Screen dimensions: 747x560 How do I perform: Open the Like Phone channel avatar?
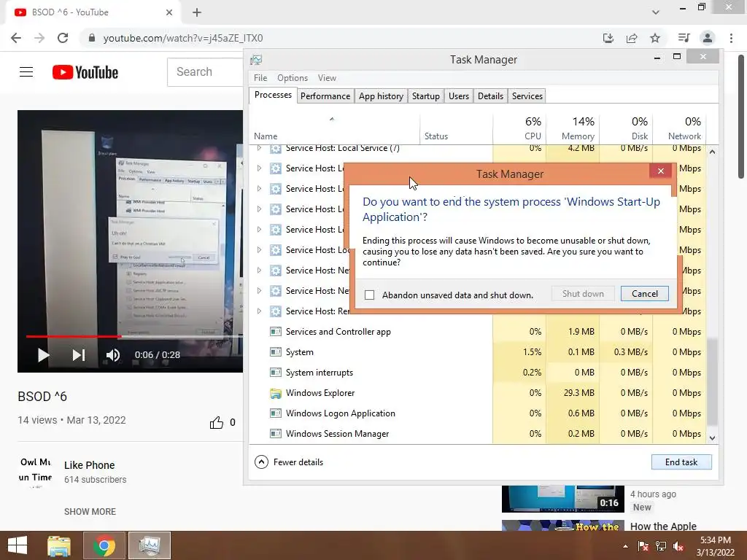coord(35,470)
